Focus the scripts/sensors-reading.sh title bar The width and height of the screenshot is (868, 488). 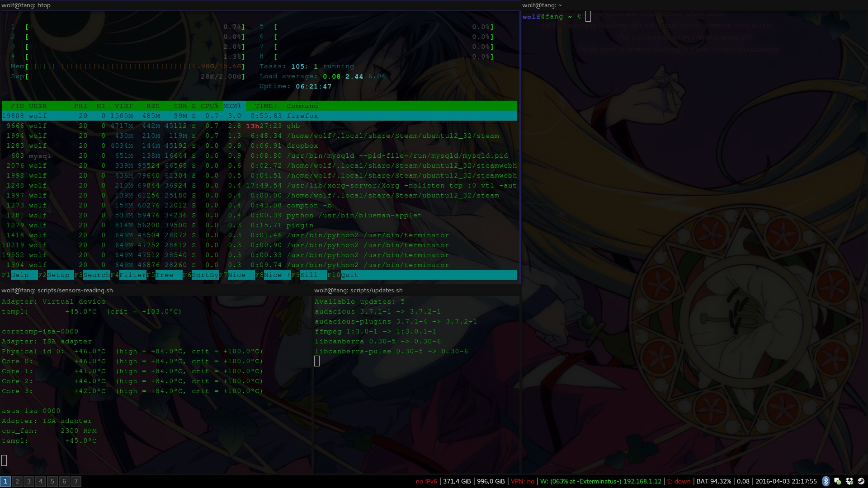pos(156,290)
